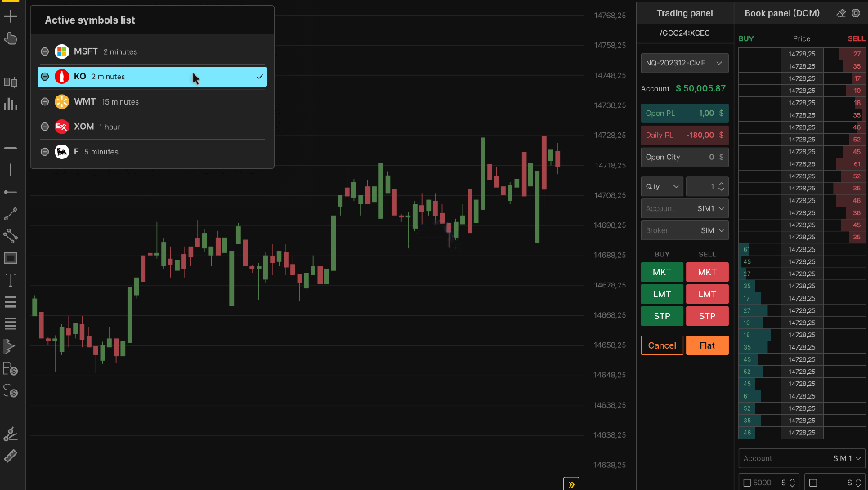Open Book panel Account SIM 1 dropdown
Image resolution: width=868 pixels, height=490 pixels.
(802, 458)
